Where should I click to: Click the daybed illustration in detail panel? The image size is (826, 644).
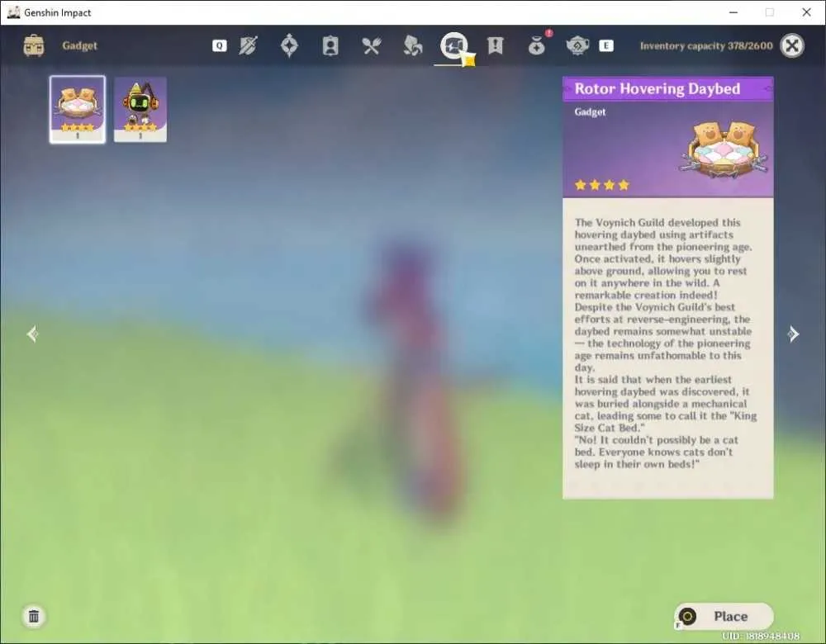(725, 149)
